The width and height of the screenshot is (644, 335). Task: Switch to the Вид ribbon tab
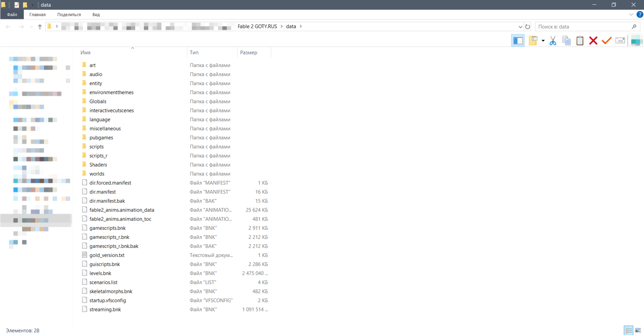96,15
